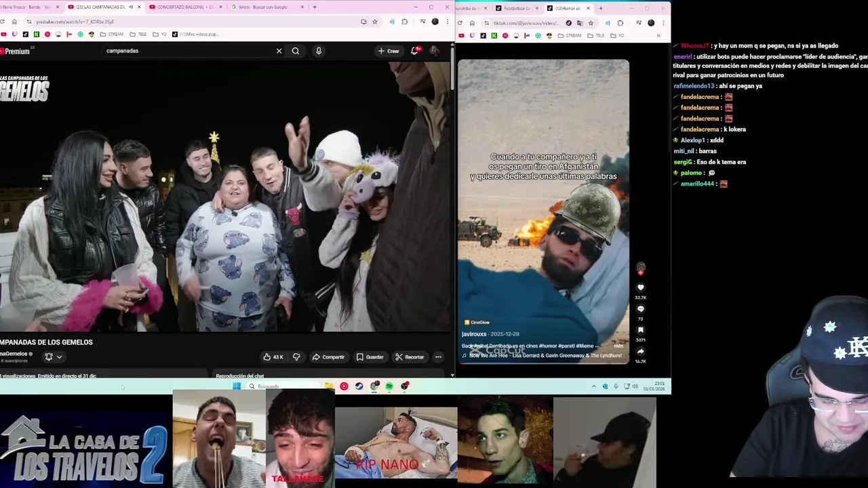The image size is (868, 488).
Task: Click the YouTube address bar URL
Action: point(75,22)
